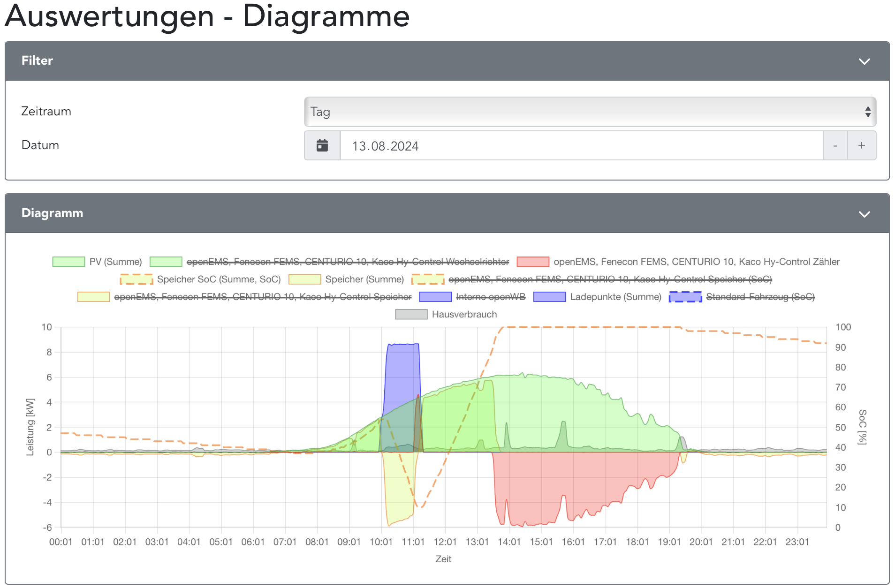Collapse the Filter panel chevron

pos(864,61)
